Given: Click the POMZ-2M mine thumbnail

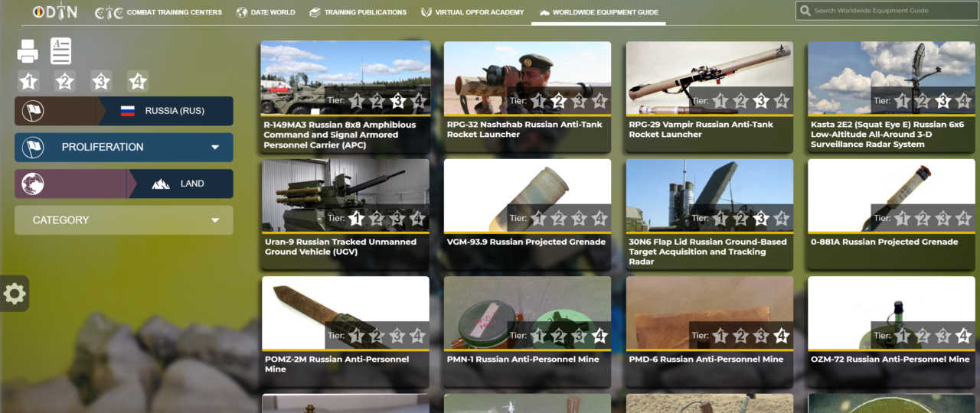Looking at the screenshot, I should [x=345, y=313].
